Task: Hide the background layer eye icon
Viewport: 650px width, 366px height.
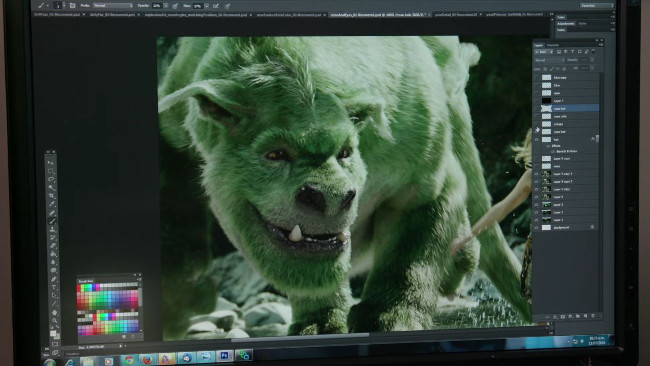Action: coord(537,228)
